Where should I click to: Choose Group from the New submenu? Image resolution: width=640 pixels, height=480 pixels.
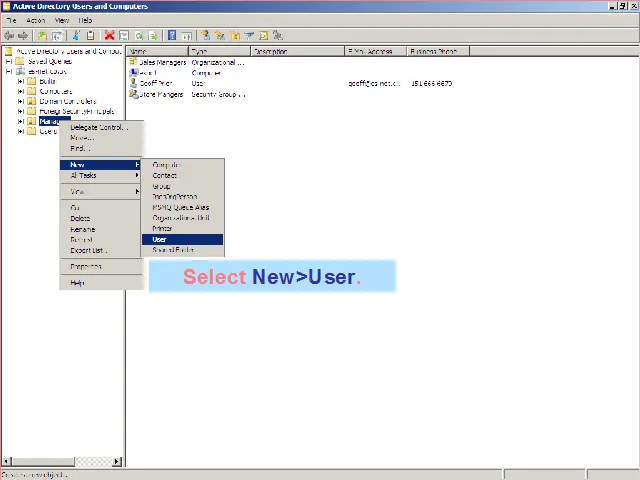click(x=182, y=186)
